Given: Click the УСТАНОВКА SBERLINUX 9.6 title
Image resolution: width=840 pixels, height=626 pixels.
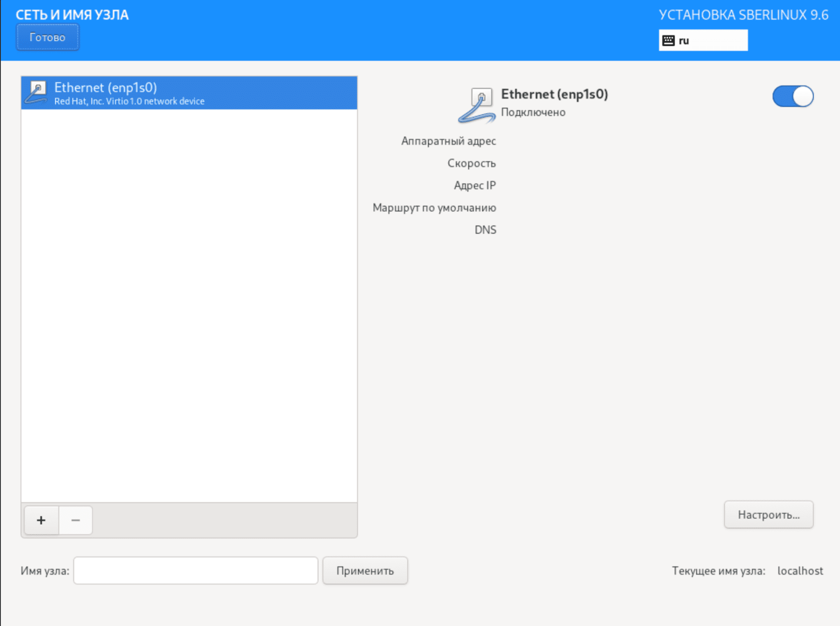Looking at the screenshot, I should click(x=743, y=15).
